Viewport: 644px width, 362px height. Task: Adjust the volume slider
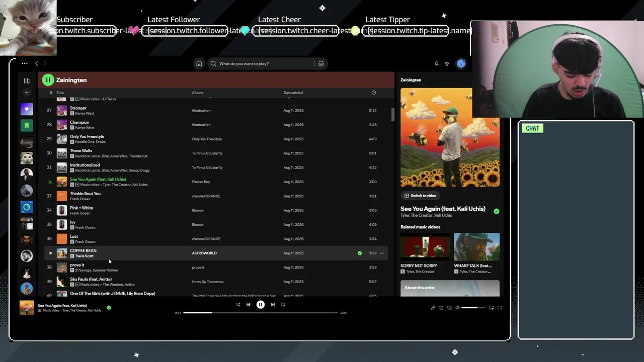click(x=473, y=308)
